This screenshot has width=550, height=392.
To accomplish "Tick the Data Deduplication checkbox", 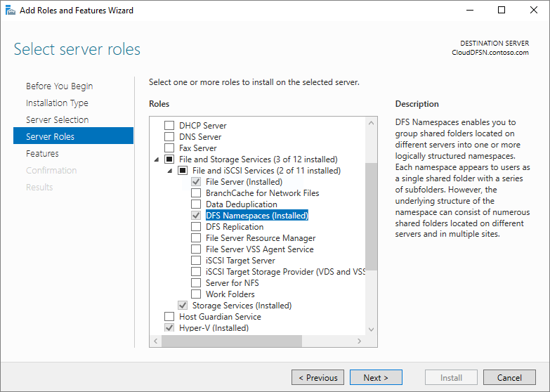I will pos(196,204).
